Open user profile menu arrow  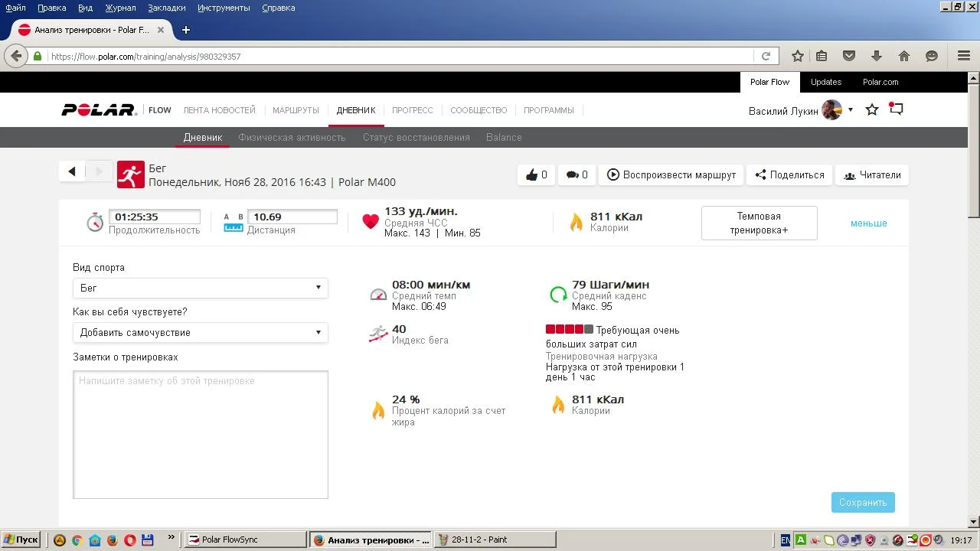850,110
